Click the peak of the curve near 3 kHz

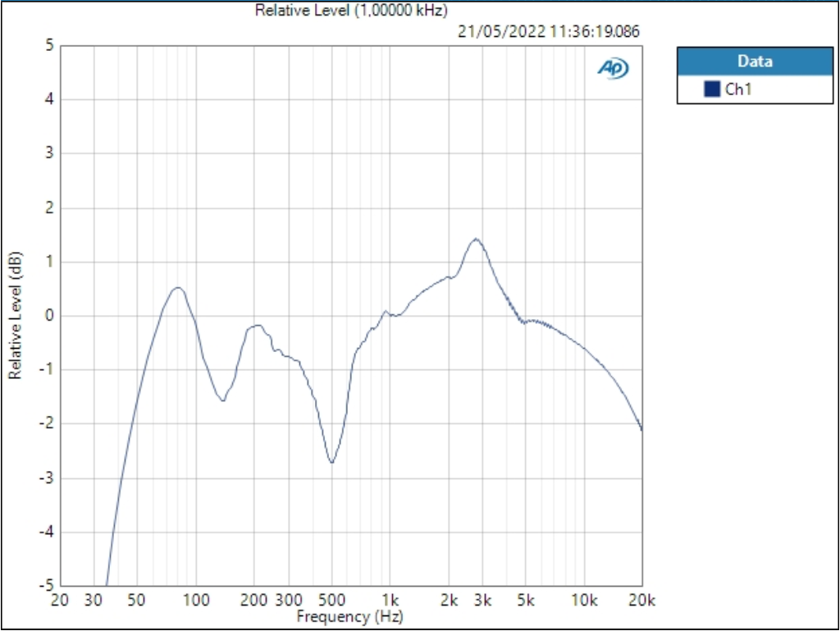tap(474, 239)
